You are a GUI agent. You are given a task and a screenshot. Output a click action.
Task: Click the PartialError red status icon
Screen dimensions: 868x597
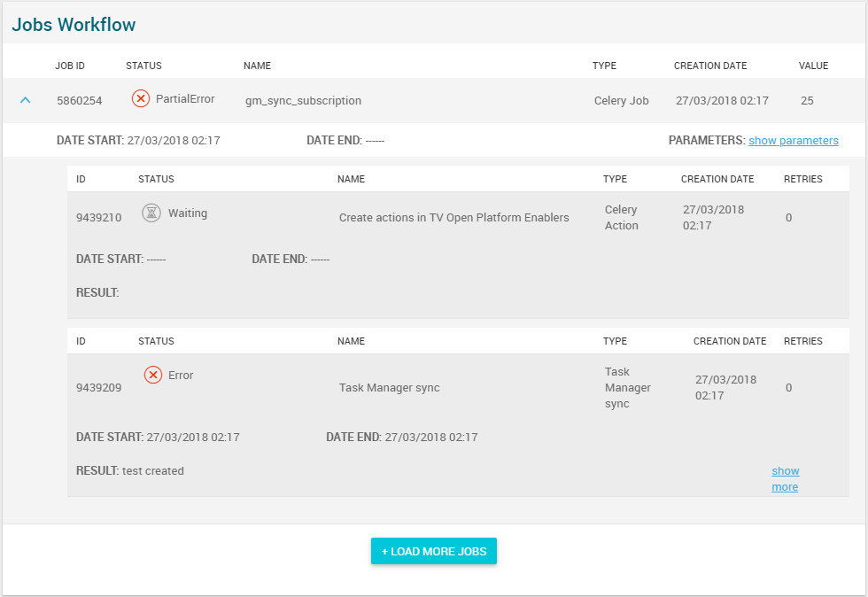[x=141, y=99]
